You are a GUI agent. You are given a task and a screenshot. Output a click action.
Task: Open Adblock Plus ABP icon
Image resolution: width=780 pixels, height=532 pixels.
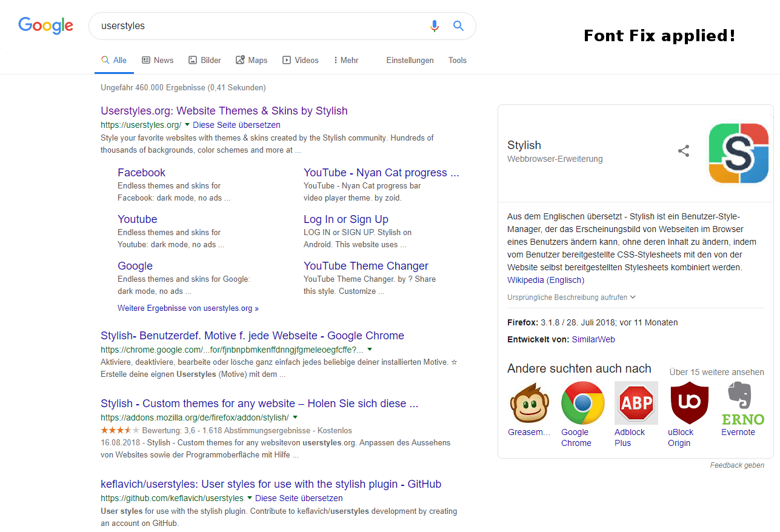pos(636,402)
